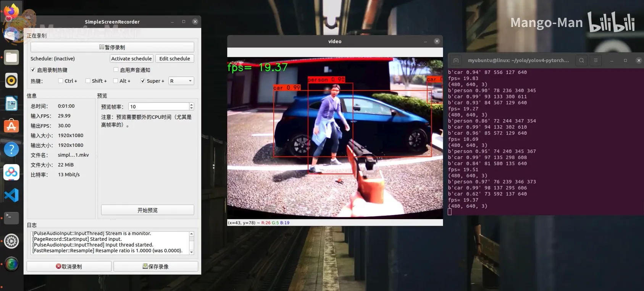
Task: Check the Ctrl + hotkey modifier
Action: coord(61,81)
